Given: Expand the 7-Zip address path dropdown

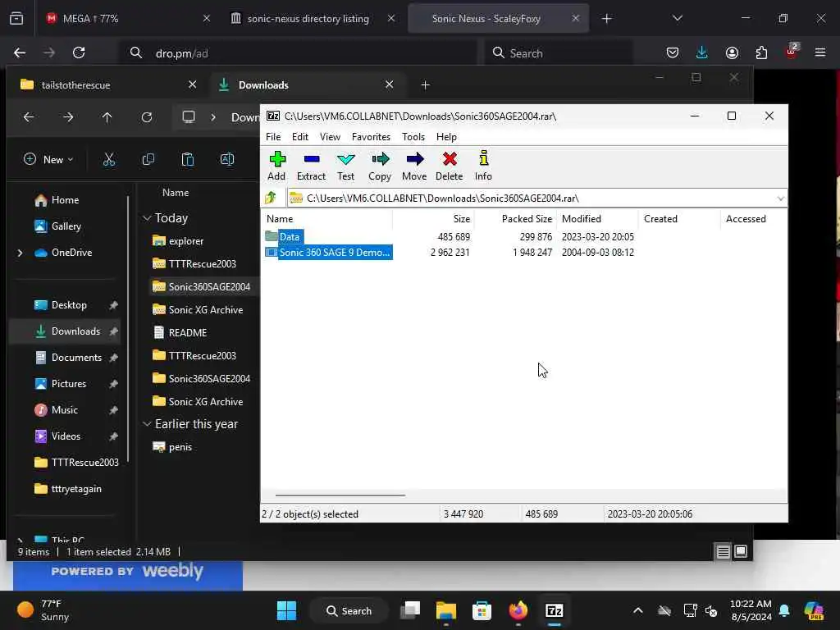Looking at the screenshot, I should pos(781,199).
